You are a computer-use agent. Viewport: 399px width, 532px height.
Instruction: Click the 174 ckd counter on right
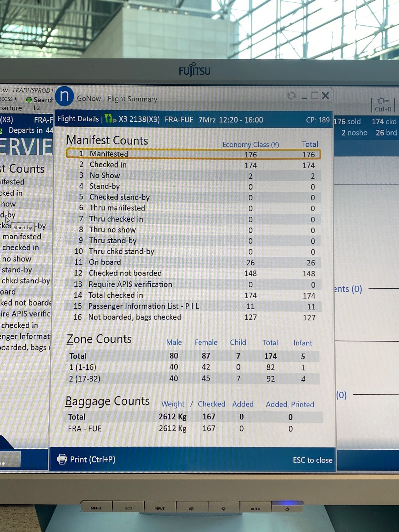pos(384,122)
